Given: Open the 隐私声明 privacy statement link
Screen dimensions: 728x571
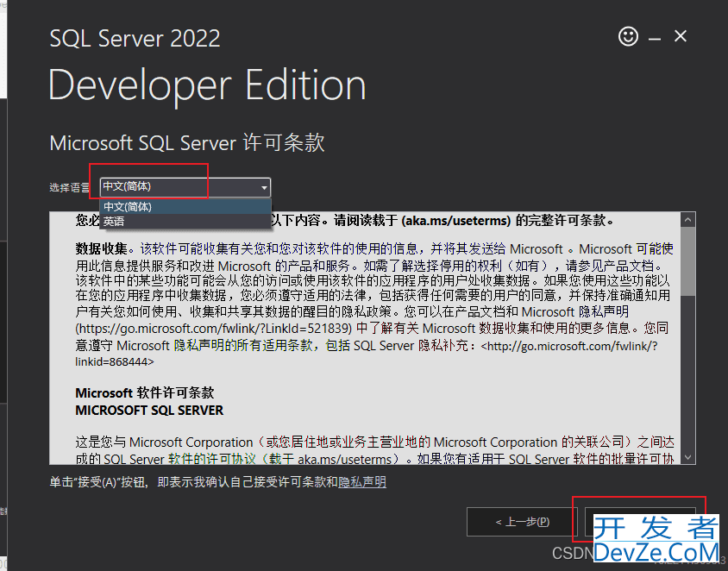Looking at the screenshot, I should coord(362,482).
